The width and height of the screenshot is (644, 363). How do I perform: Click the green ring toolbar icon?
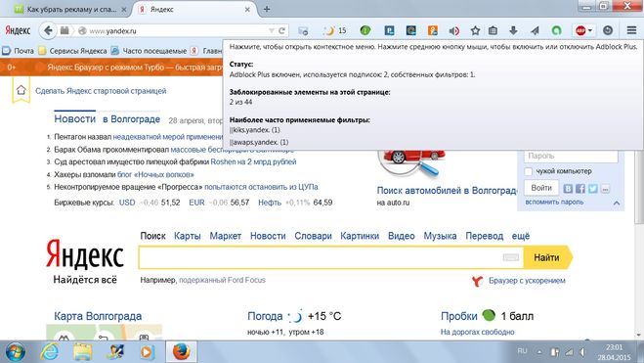point(556,30)
